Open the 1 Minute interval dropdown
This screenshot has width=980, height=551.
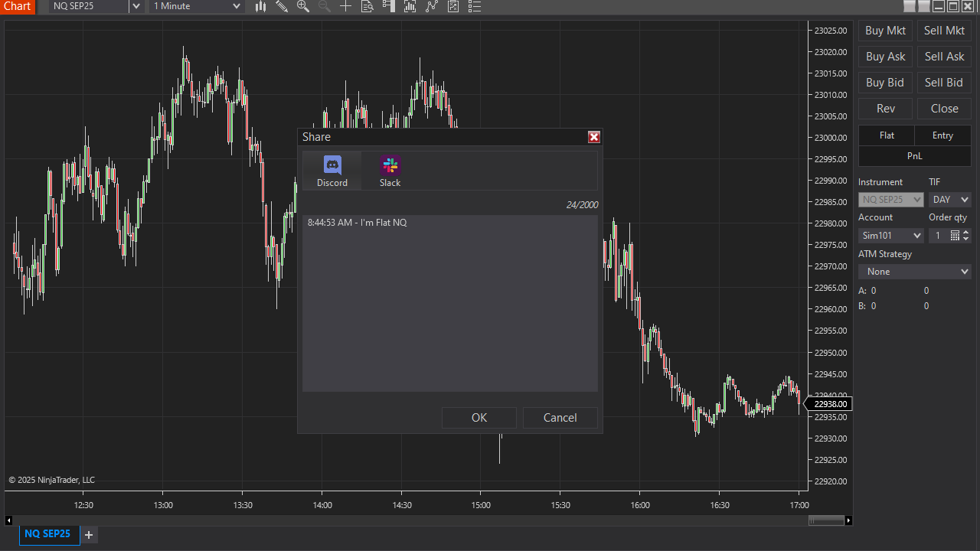pos(196,6)
